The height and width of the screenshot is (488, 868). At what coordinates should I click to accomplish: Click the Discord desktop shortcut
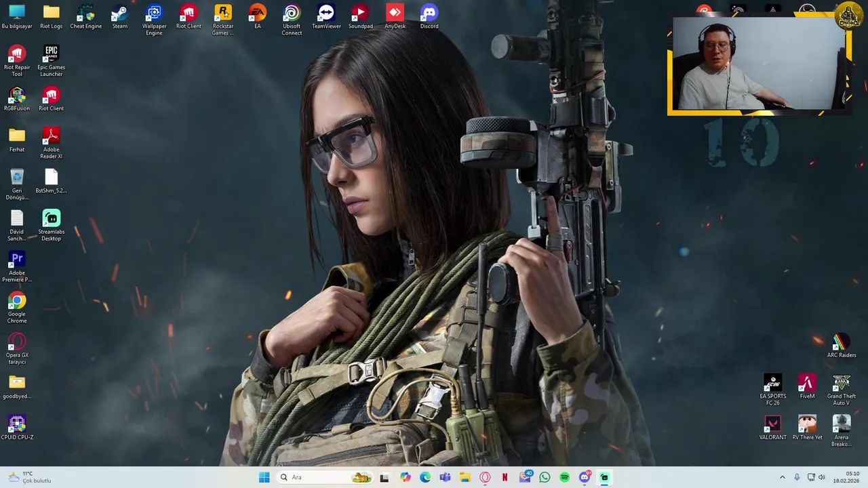tap(429, 17)
